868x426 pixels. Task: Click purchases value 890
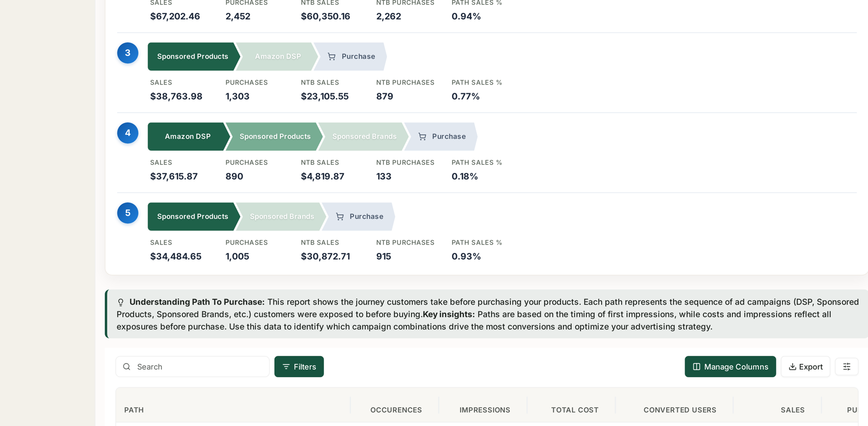(234, 177)
